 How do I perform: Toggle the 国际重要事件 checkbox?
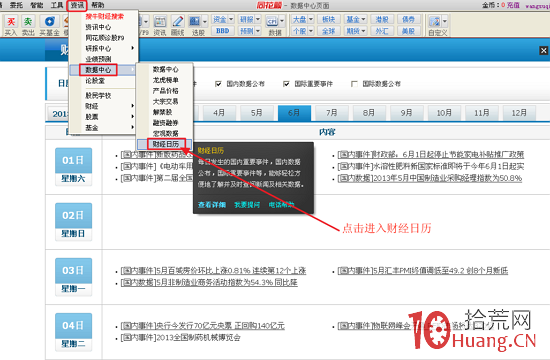(x=286, y=84)
